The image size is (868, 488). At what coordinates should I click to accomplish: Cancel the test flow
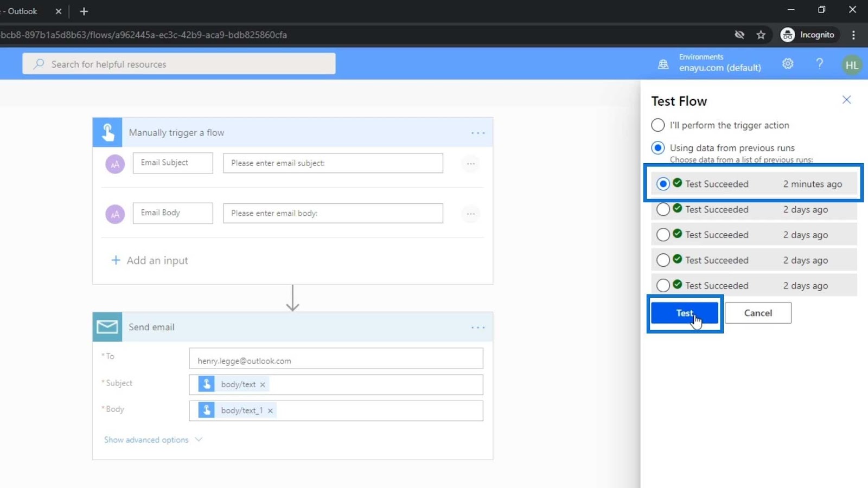coord(758,313)
